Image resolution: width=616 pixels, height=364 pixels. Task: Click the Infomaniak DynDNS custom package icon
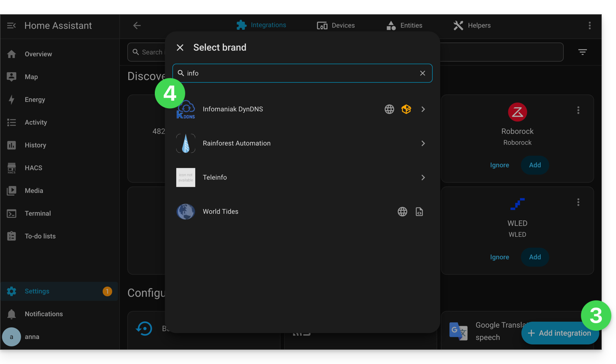pos(406,109)
